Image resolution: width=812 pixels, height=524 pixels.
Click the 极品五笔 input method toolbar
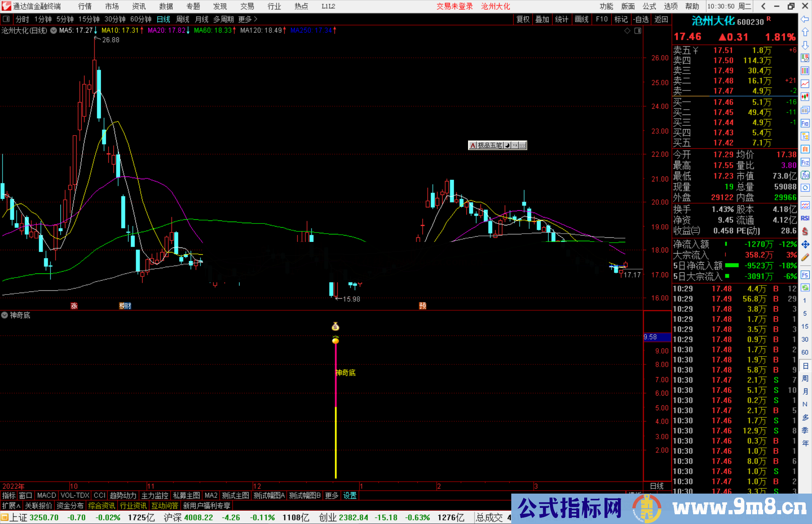click(x=497, y=145)
